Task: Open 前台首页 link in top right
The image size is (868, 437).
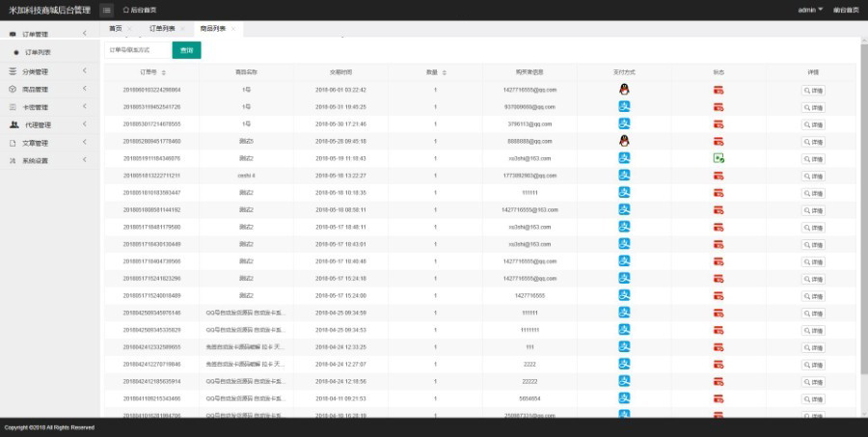Action: (846, 10)
